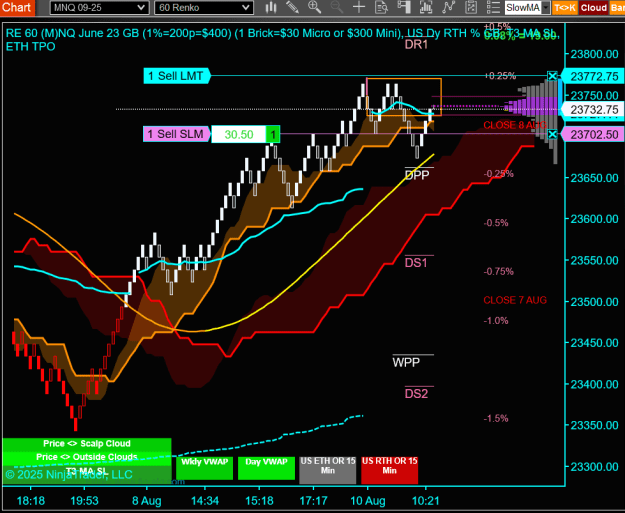This screenshot has height=513, width=625.
Task: Open the Chart Trader panel icon
Action: 403,7
